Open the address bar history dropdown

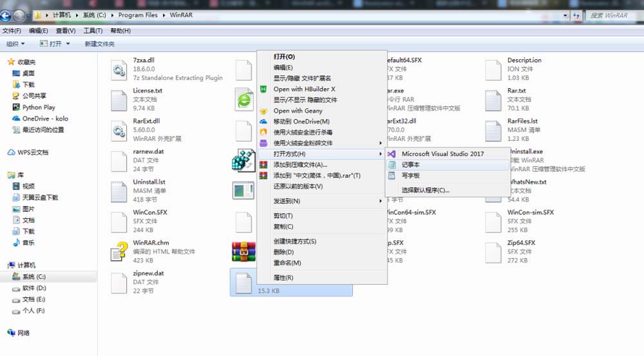565,15
